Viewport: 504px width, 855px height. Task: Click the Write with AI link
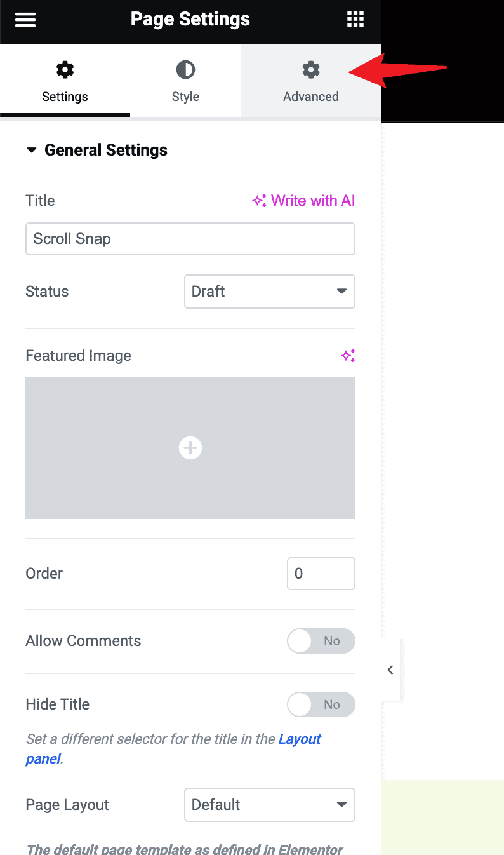303,201
